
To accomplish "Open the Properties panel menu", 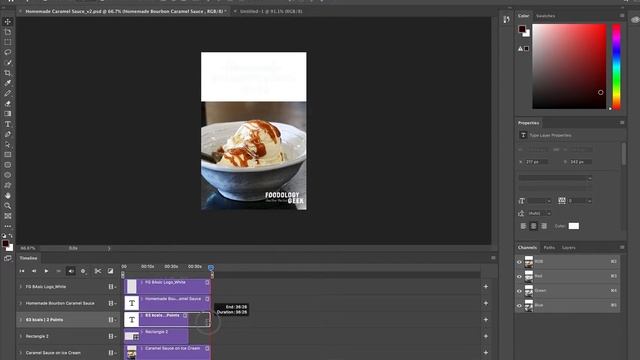I will coord(622,122).
